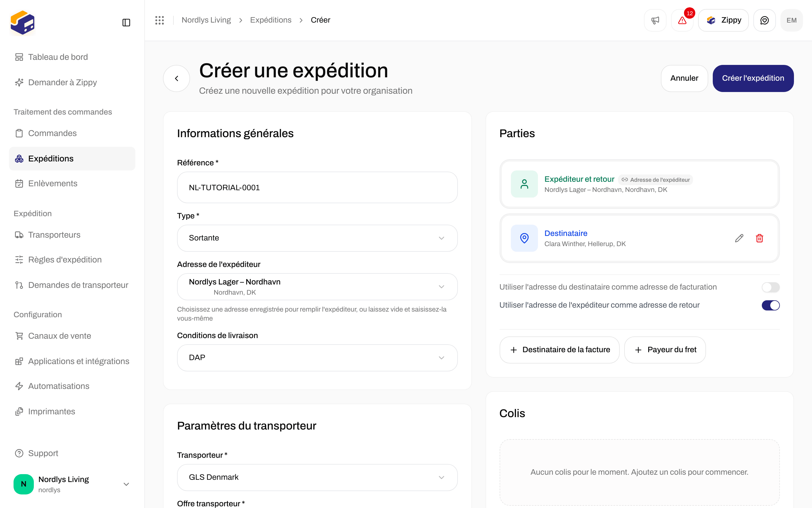Click the Adresse de l'expéditeur link badge

pyautogui.click(x=656, y=180)
